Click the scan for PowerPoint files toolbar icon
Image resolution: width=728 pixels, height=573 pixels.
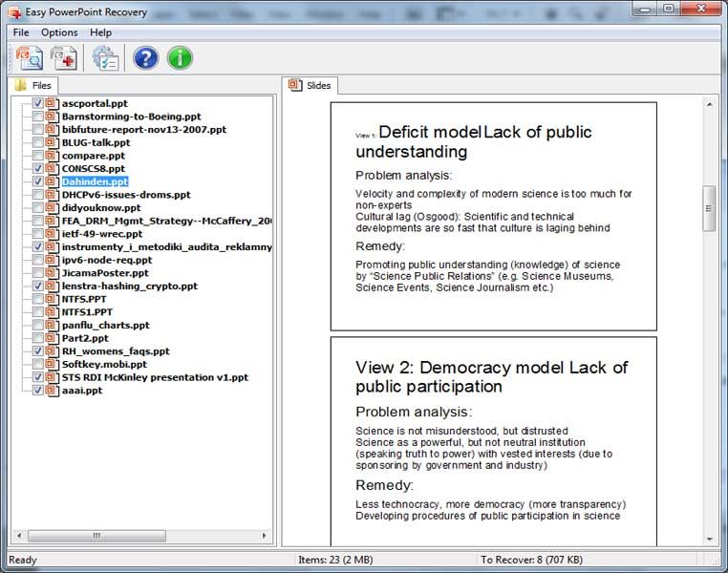30,58
